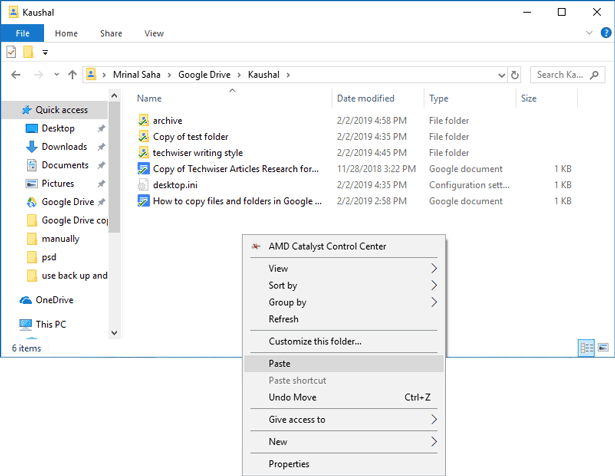Switch to the Share ribbon tab
Image resolution: width=615 pixels, height=476 pixels.
pos(111,33)
